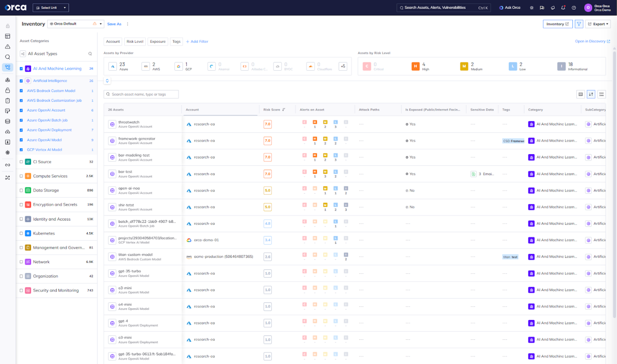Click the row density list icon

click(602, 94)
